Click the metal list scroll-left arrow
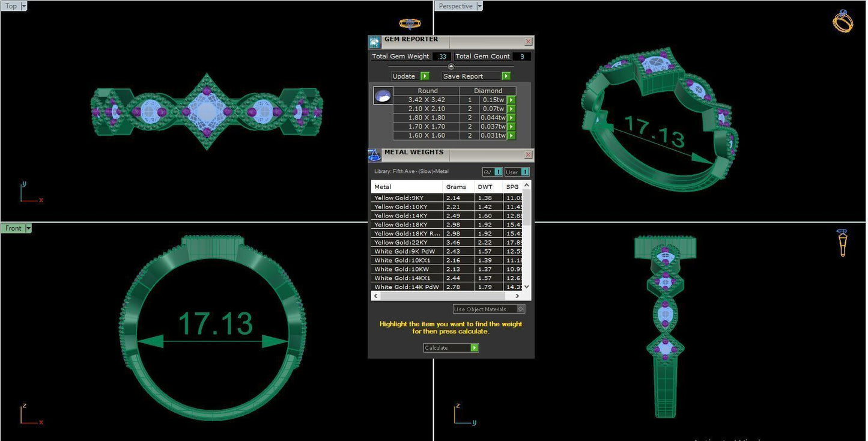 point(376,296)
